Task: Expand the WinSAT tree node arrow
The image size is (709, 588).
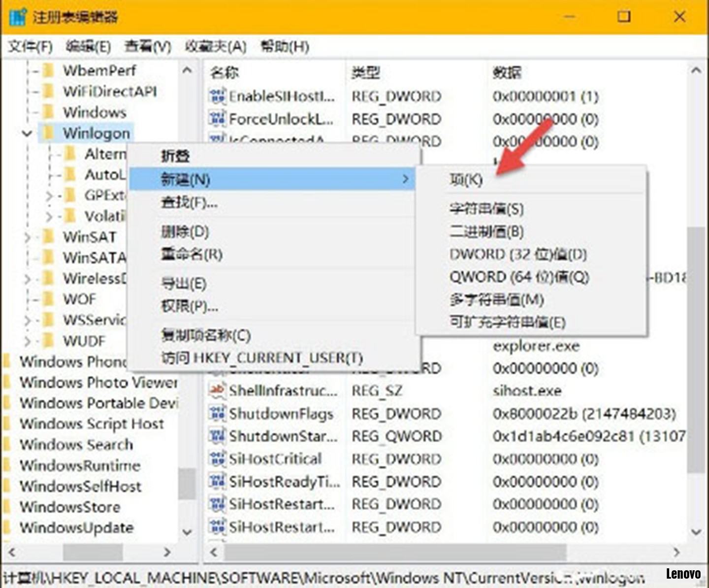Action: pyautogui.click(x=28, y=237)
